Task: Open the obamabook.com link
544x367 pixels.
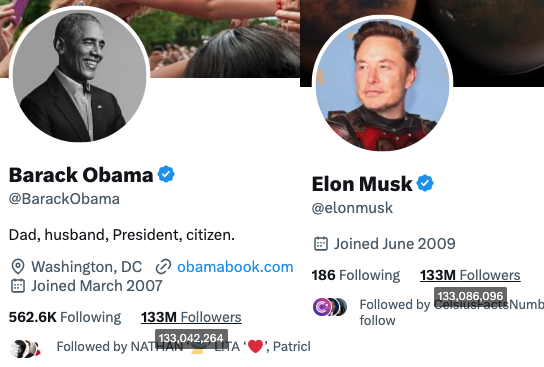Action: tap(235, 267)
